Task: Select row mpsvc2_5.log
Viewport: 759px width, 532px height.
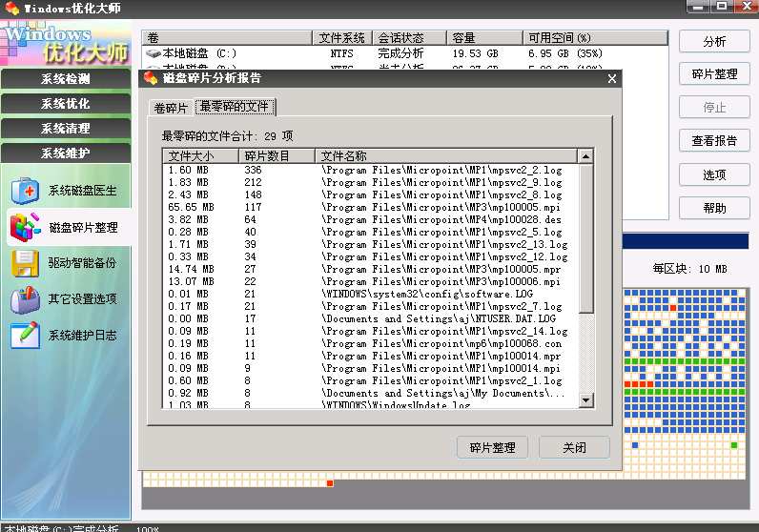Action: (x=370, y=232)
